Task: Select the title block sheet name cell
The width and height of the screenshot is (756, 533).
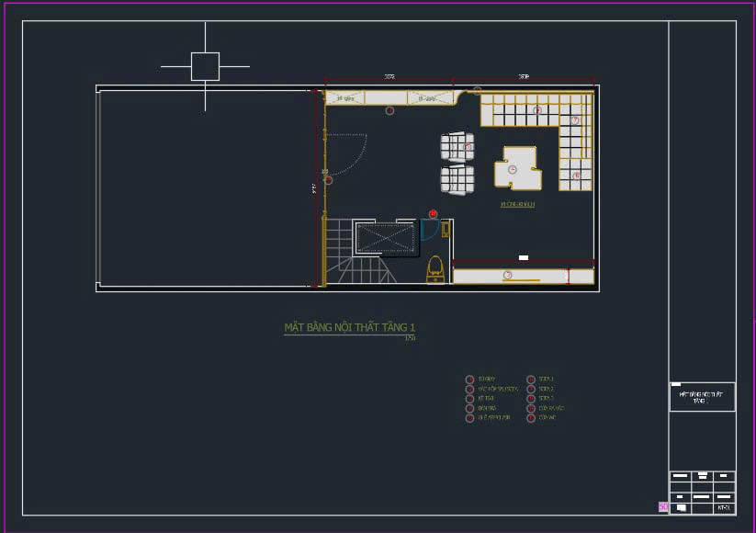Action: coord(702,397)
